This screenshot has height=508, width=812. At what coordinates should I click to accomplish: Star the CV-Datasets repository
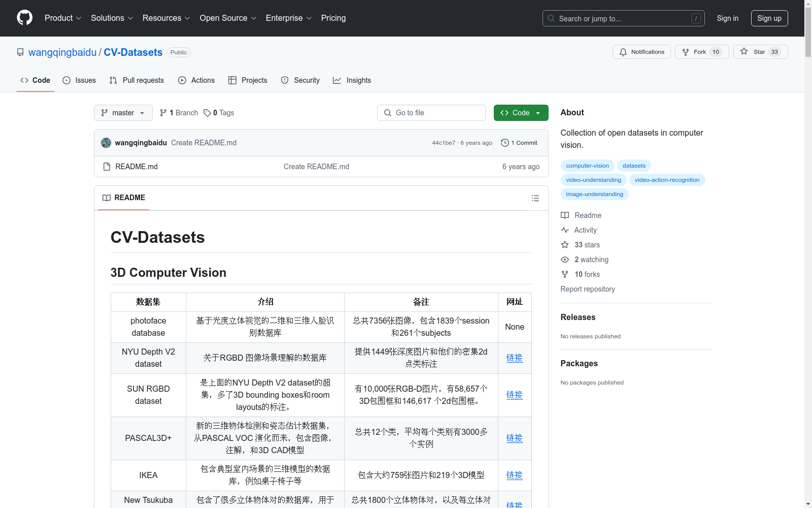[760, 52]
